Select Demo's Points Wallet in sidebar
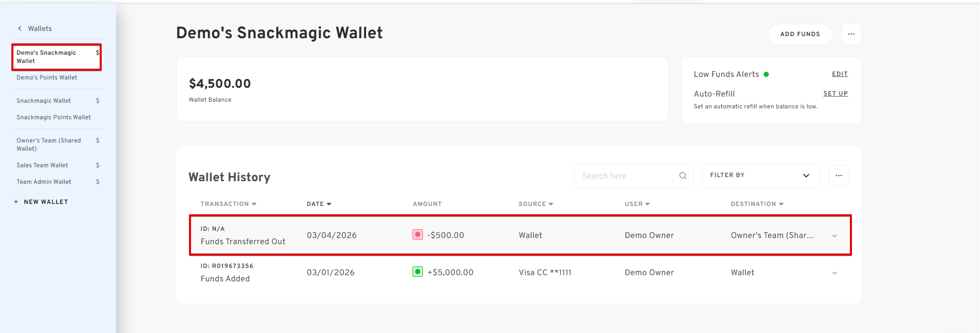The image size is (980, 333). [x=46, y=77]
